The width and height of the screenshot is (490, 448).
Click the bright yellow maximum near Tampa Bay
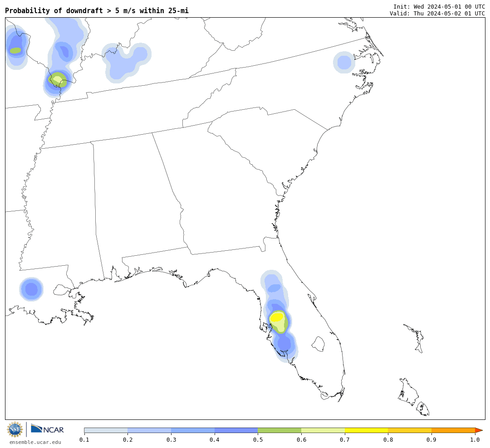[x=277, y=317]
